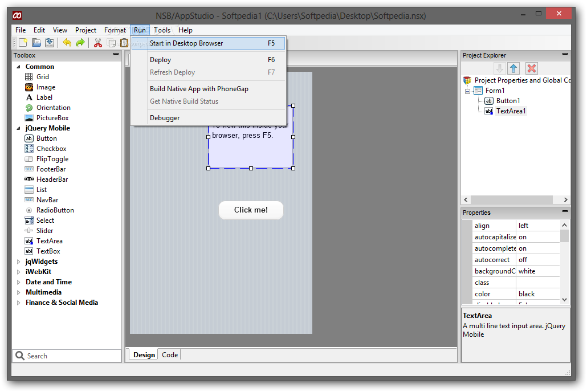The height and width of the screenshot is (392, 587).
Task: Click the align property value 'left'
Action: click(x=538, y=226)
